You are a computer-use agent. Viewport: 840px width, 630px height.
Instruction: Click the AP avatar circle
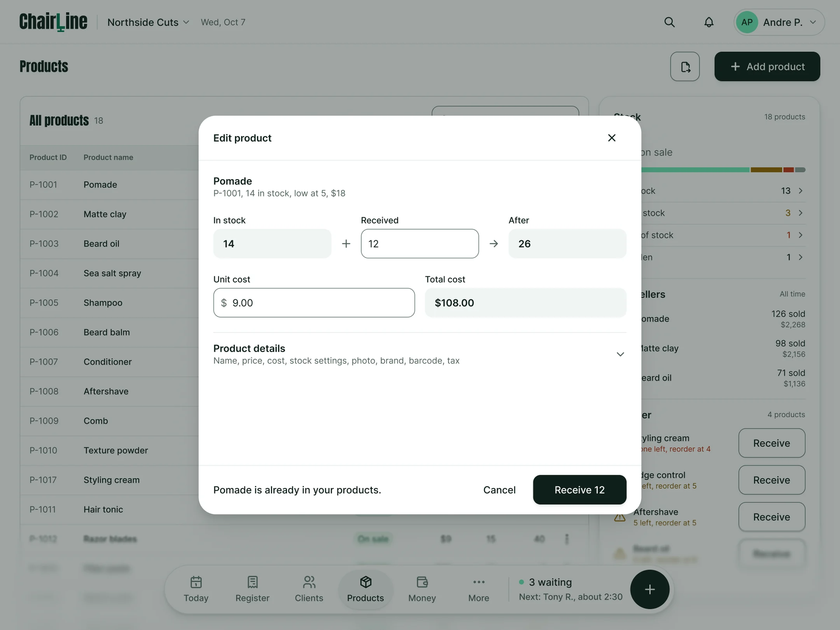pos(747,22)
